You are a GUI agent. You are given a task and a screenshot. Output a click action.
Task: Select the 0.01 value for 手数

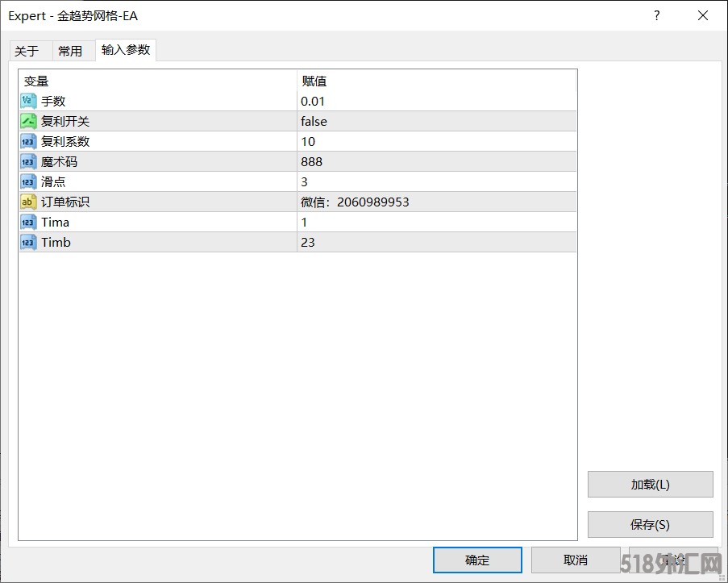click(x=436, y=101)
